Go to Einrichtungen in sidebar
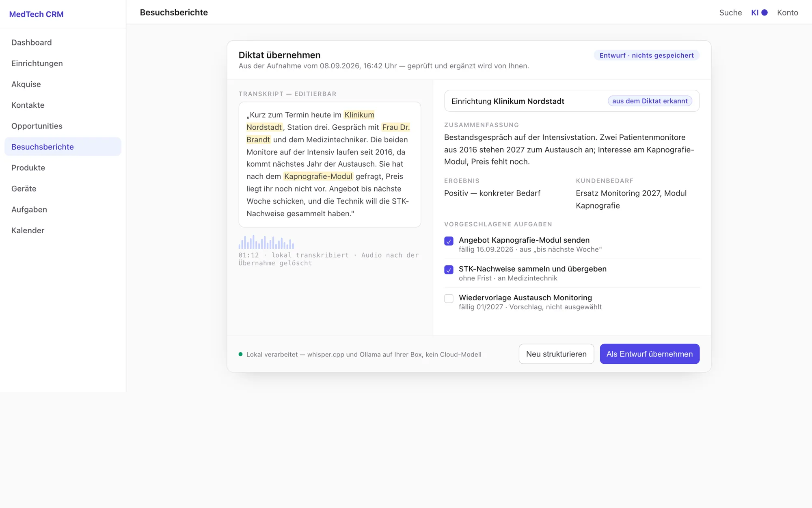Screen dimensions: 812x508 click(63, 63)
